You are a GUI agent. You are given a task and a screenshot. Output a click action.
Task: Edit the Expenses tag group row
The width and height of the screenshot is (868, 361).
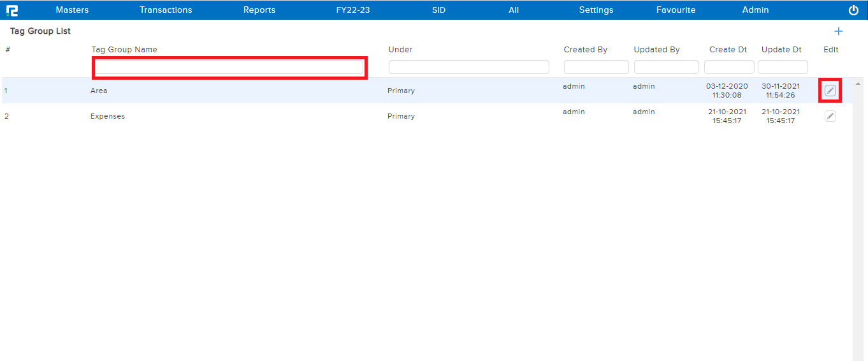(x=830, y=116)
